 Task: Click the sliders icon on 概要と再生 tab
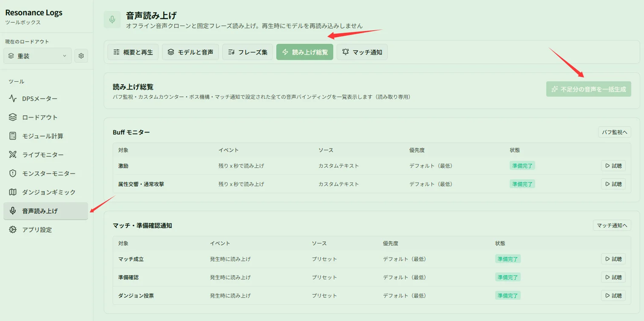pyautogui.click(x=116, y=52)
